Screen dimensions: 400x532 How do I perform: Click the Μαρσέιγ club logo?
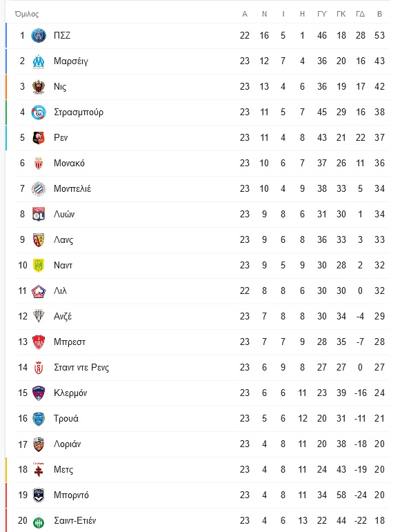39,61
